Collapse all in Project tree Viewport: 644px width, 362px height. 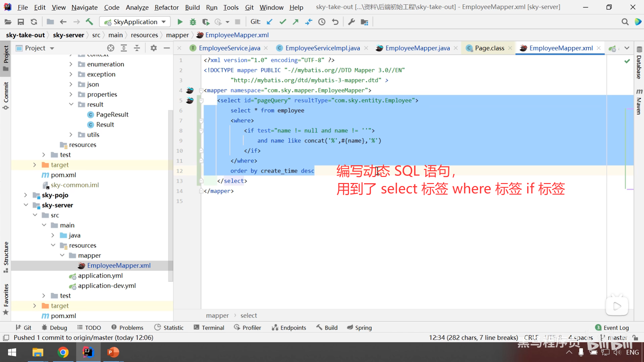click(137, 48)
